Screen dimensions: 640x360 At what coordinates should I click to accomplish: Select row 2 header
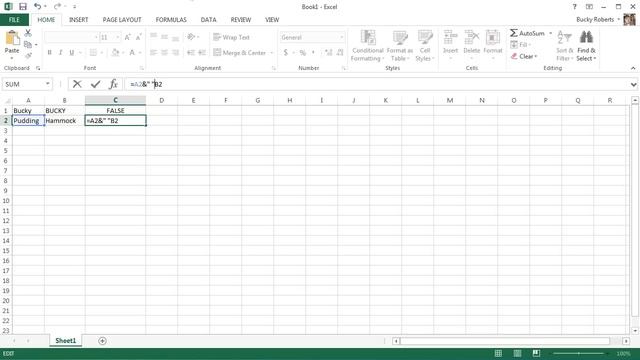pos(6,120)
